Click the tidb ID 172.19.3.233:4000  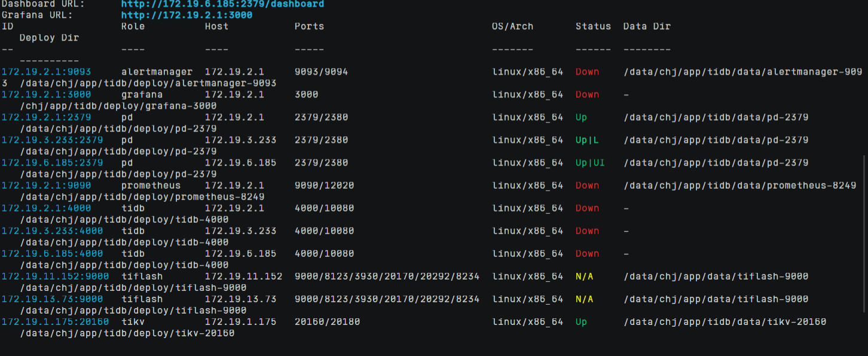pos(52,231)
